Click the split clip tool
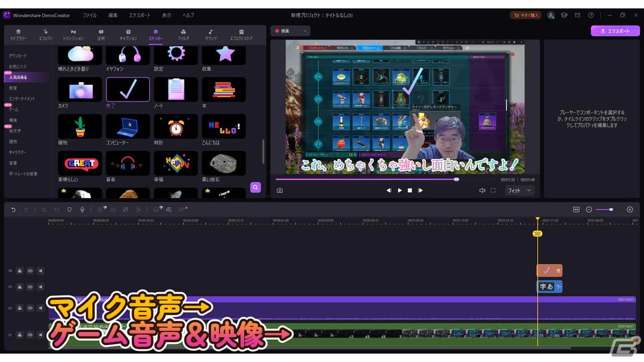The width and height of the screenshot is (644, 362). (x=56, y=210)
